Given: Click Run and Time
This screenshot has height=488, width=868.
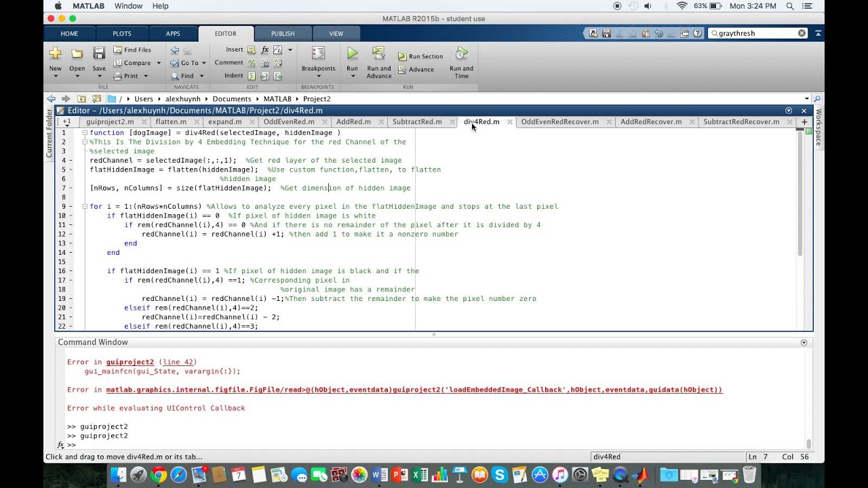Looking at the screenshot, I should [x=461, y=62].
